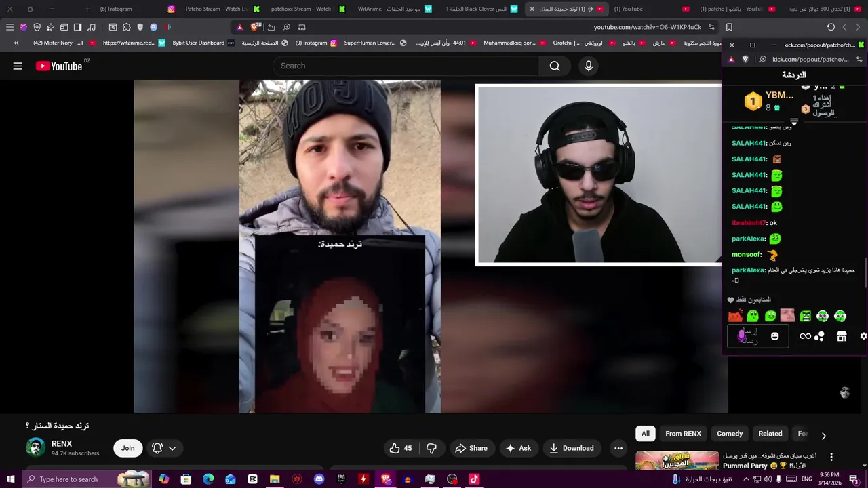The image size is (868, 488).
Task: Share the video
Action: (x=471, y=448)
